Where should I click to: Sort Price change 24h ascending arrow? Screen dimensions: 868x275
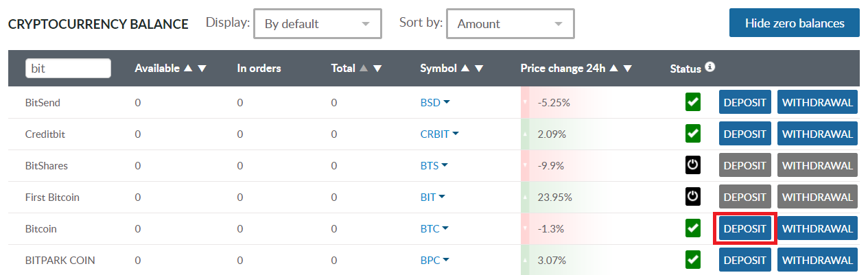pos(613,69)
